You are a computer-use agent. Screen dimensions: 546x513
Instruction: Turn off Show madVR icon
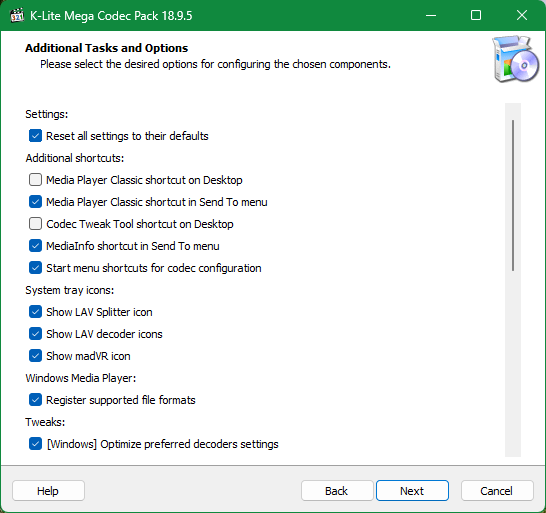(x=35, y=356)
